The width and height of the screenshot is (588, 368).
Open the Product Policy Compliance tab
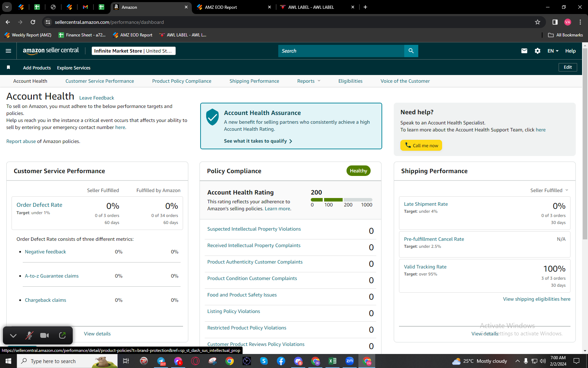pos(182,81)
